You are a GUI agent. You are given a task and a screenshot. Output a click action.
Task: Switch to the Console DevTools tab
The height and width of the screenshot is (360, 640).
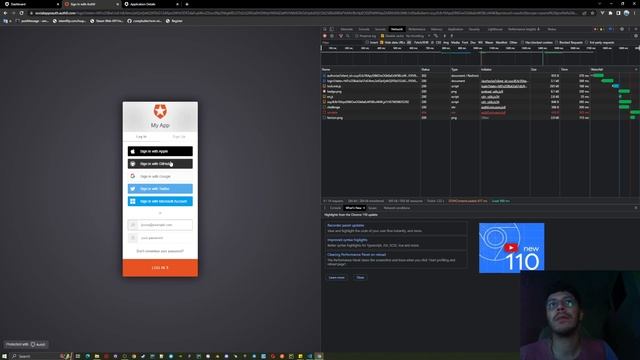(x=364, y=29)
